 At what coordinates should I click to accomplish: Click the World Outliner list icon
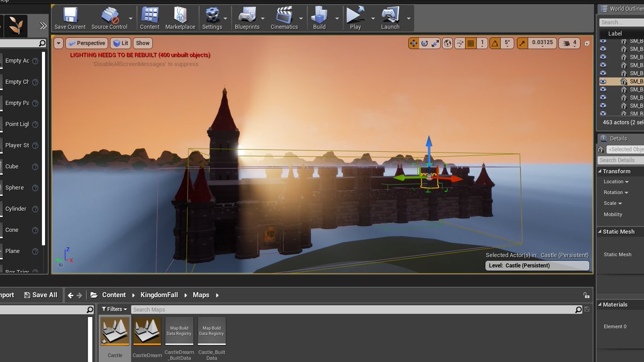(604, 9)
